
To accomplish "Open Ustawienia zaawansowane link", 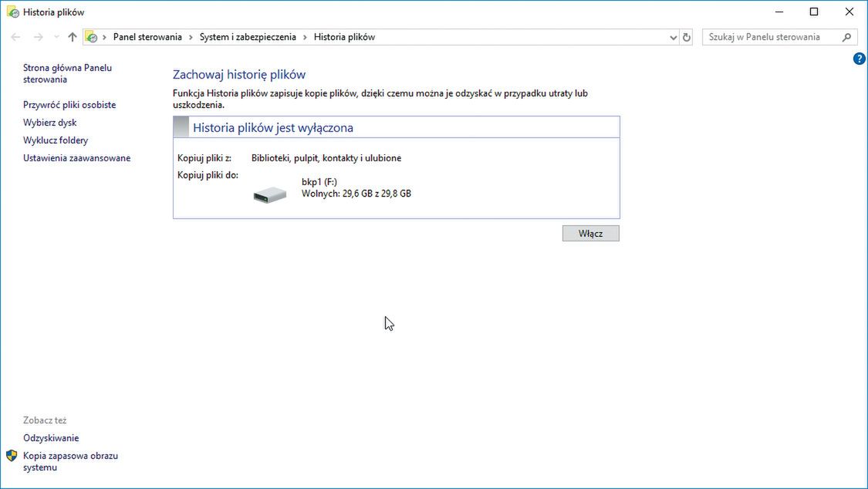I will (x=76, y=157).
